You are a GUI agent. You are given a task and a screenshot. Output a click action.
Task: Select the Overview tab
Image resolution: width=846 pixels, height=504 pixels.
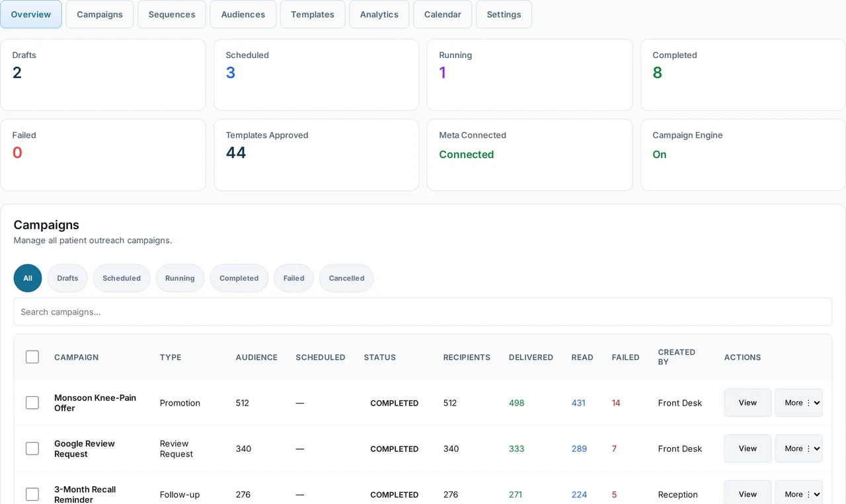coord(31,15)
